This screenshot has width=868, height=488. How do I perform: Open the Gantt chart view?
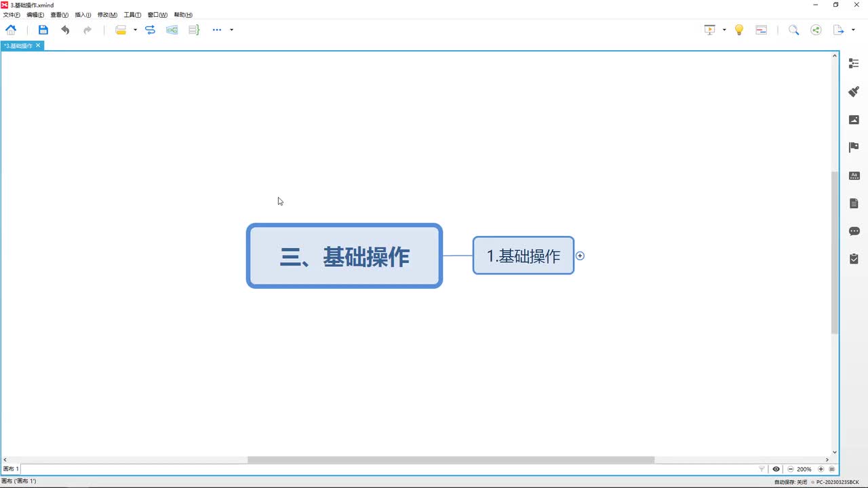click(762, 30)
